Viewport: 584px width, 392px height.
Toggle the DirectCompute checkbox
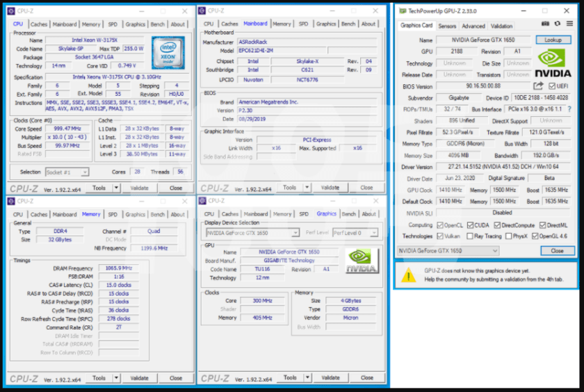[497, 225]
